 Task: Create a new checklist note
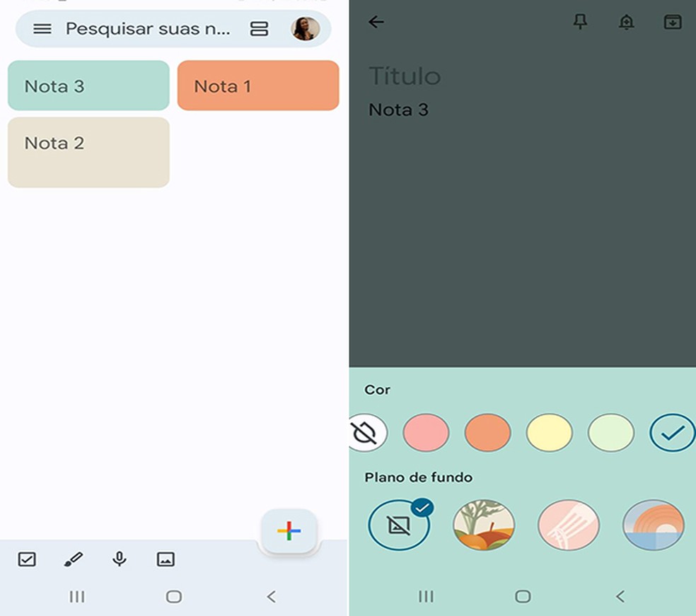27,559
